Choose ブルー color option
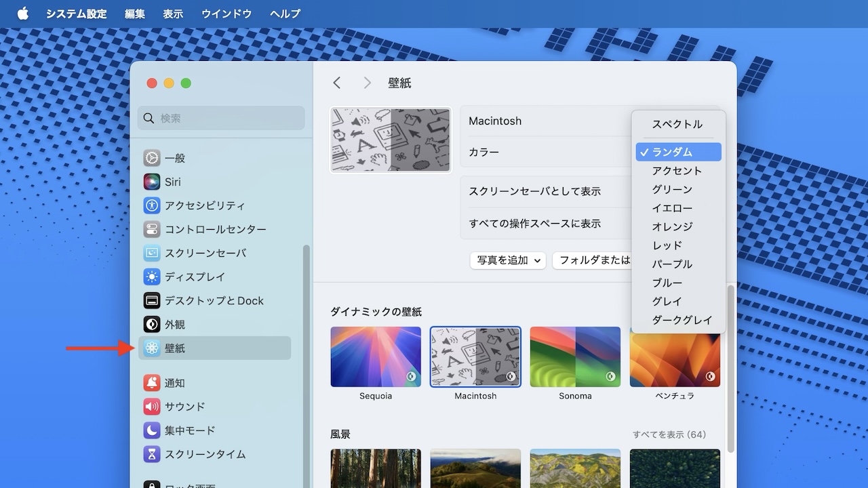 pyautogui.click(x=678, y=283)
